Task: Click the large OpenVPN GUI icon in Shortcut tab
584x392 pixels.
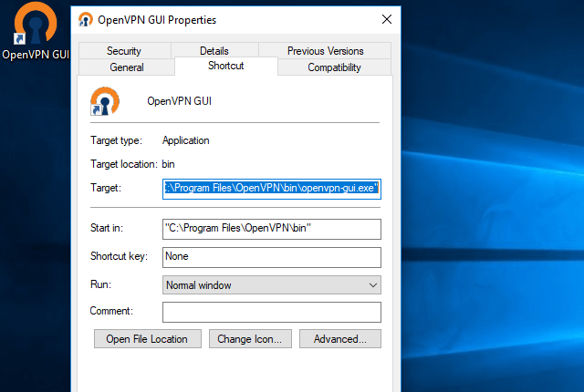Action: coord(105,101)
